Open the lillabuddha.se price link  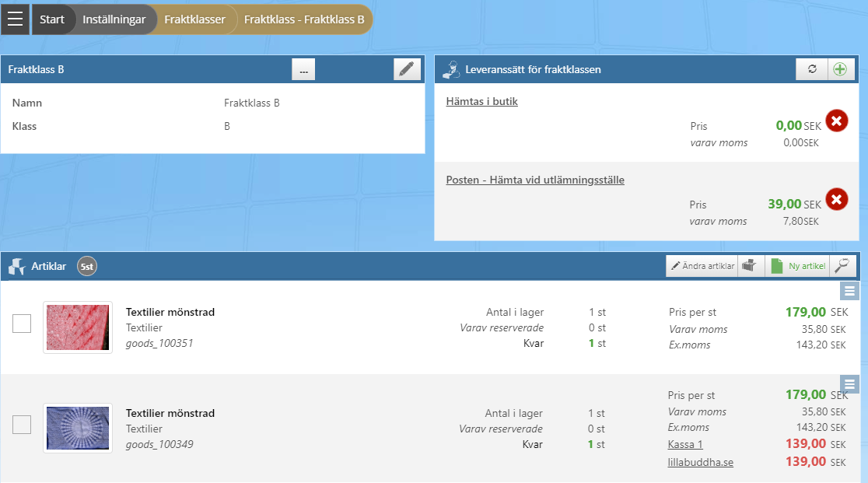coord(700,462)
